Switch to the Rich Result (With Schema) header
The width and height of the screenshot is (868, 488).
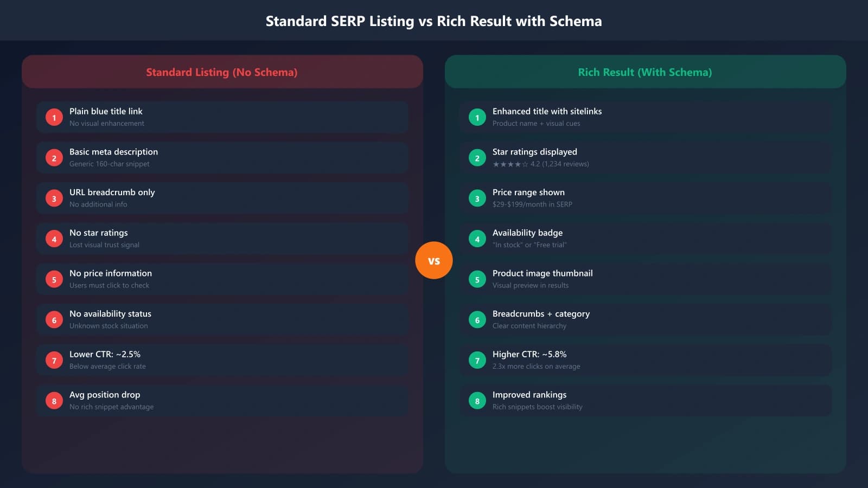pyautogui.click(x=645, y=72)
